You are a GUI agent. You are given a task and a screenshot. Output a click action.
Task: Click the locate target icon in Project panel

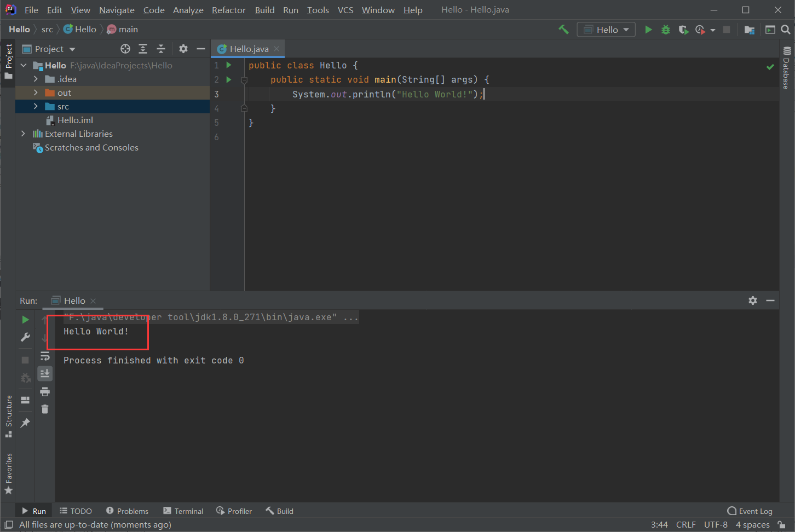pyautogui.click(x=125, y=49)
